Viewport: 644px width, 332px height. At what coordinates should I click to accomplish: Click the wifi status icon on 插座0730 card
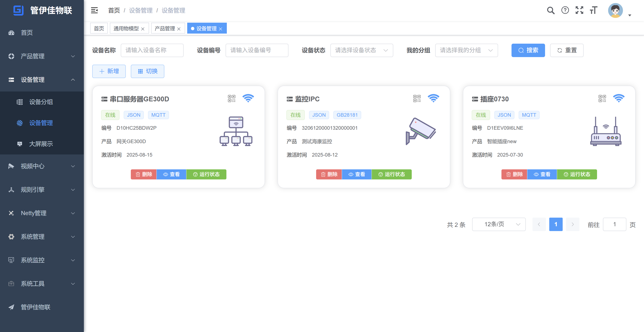tap(618, 98)
